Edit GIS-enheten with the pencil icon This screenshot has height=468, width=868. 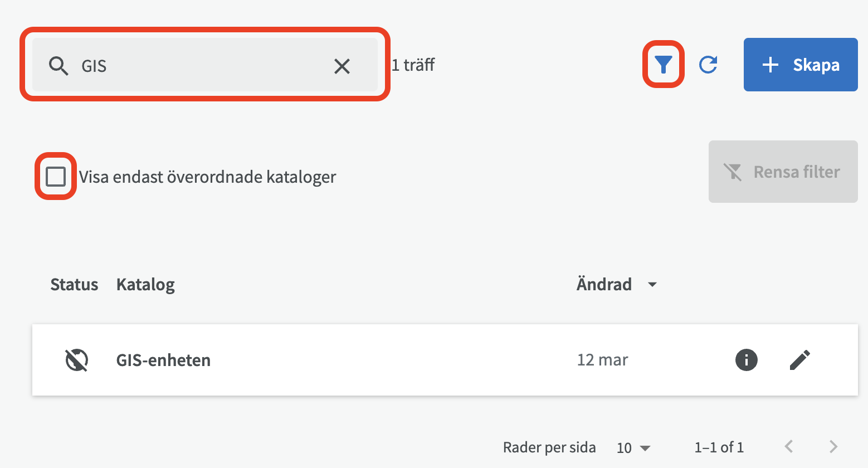799,360
